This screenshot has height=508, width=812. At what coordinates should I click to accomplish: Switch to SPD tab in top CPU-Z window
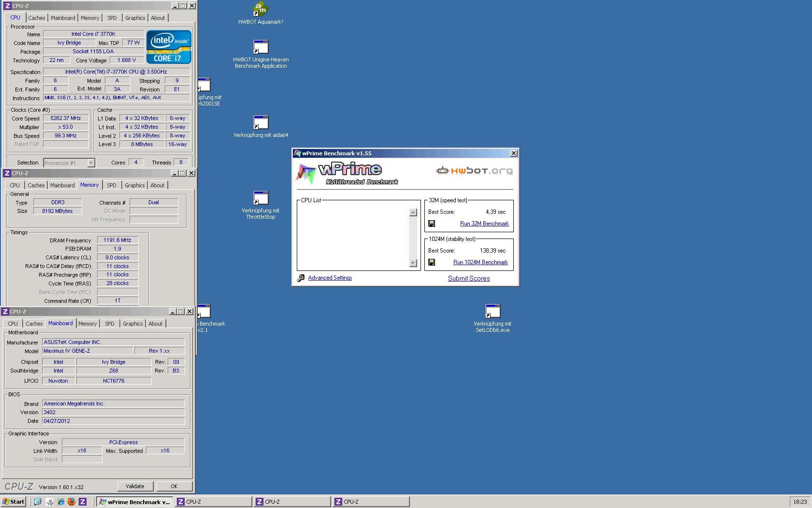pos(112,18)
